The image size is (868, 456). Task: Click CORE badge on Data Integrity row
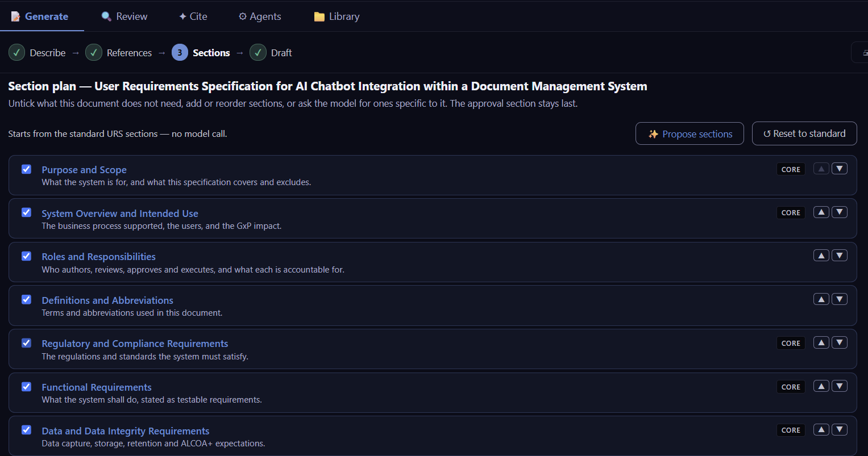point(791,430)
